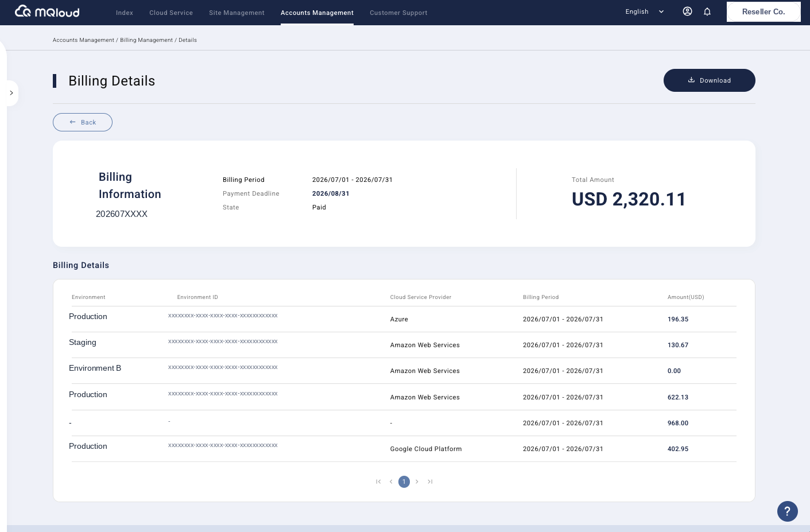Open the notifications bell

(707, 11)
